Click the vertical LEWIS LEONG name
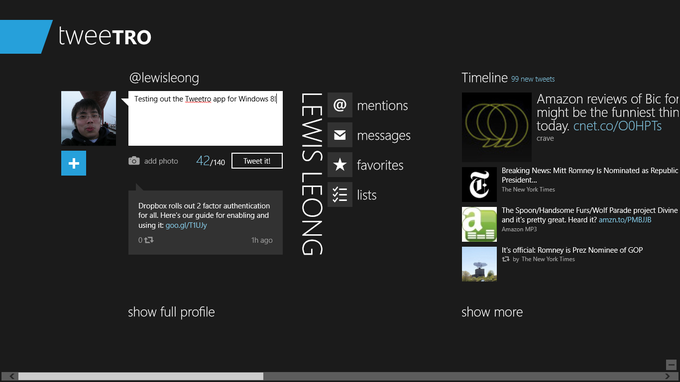This screenshot has width=680, height=382. coord(311,174)
